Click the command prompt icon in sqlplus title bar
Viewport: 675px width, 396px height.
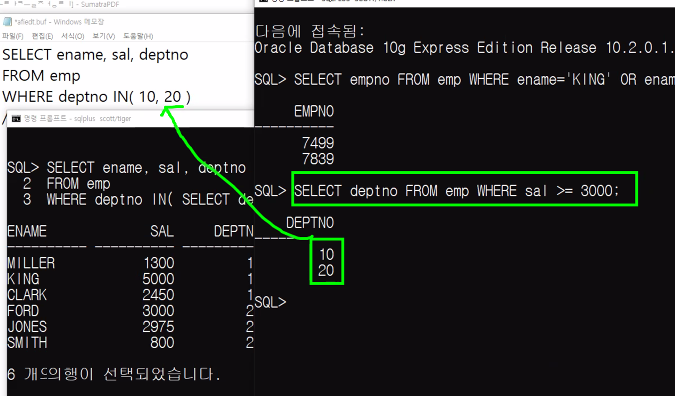point(16,119)
